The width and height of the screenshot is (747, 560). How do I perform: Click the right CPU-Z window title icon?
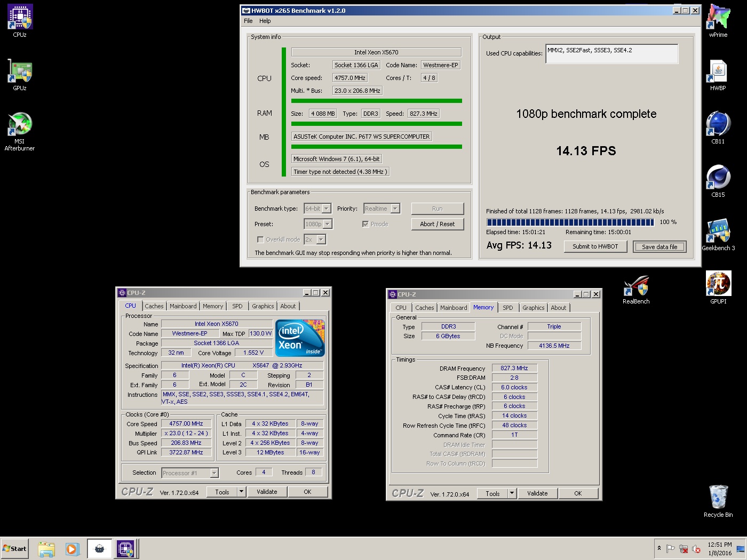[392, 294]
